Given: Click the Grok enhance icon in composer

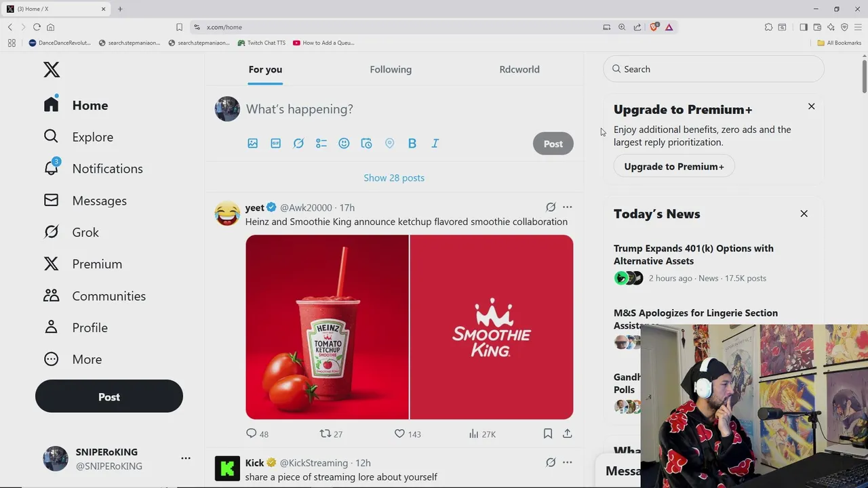Looking at the screenshot, I should pyautogui.click(x=298, y=144).
